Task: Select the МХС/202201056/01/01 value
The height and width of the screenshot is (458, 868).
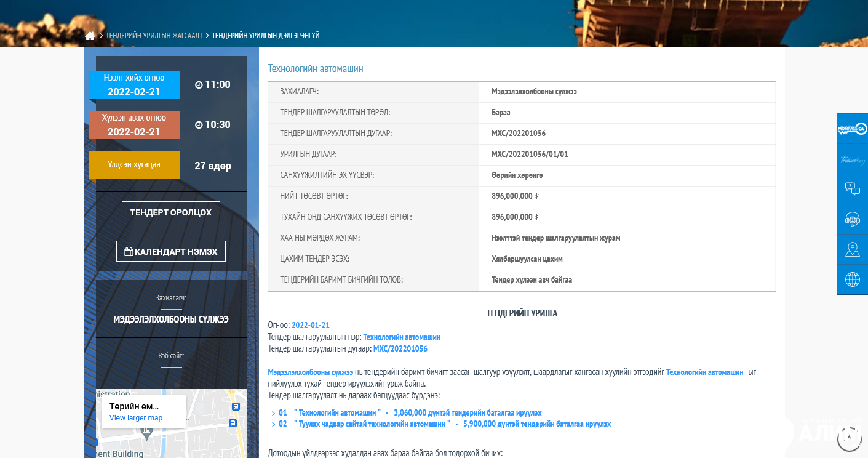Action: (530, 155)
